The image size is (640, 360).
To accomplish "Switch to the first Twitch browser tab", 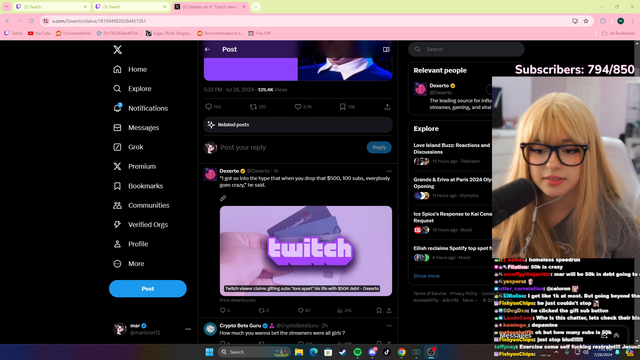I will [51, 7].
